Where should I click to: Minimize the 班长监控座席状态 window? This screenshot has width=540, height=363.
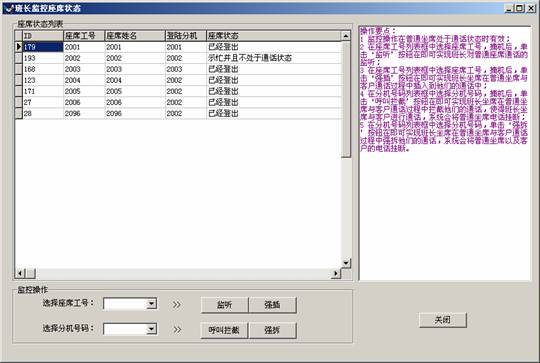(x=509, y=8)
